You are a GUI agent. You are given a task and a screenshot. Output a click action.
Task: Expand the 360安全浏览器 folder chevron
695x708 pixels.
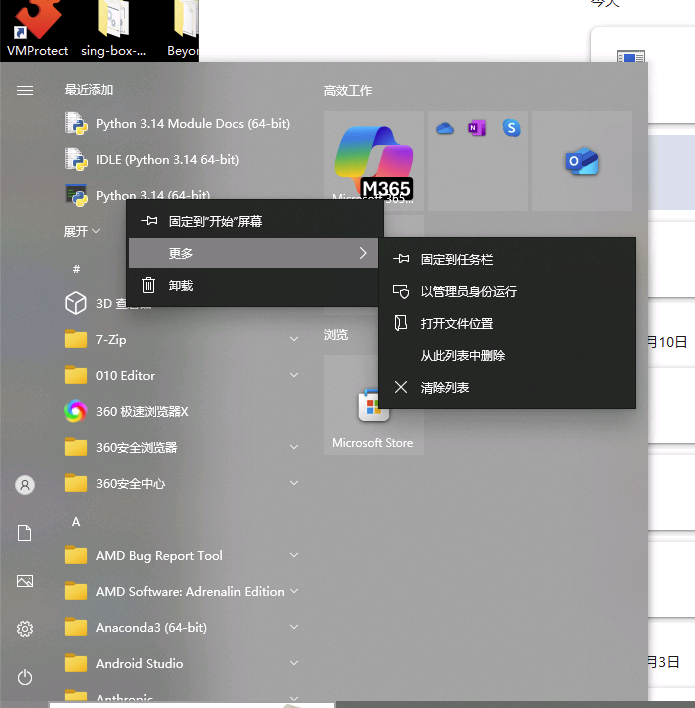click(294, 447)
